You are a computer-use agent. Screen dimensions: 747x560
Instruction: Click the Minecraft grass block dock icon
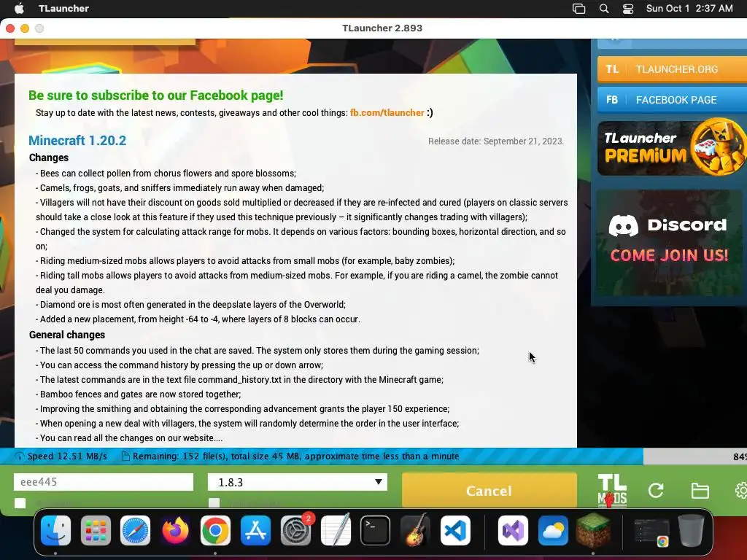[592, 531]
